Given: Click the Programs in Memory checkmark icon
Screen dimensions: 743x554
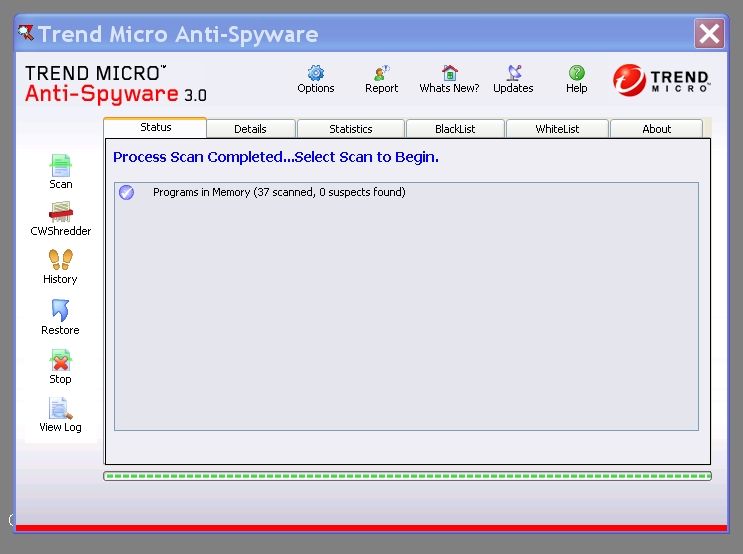Looking at the screenshot, I should (x=127, y=192).
